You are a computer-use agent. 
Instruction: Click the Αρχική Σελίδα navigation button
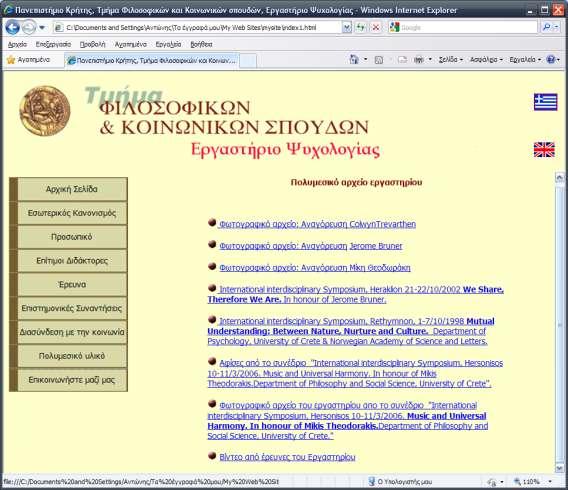click(x=72, y=189)
